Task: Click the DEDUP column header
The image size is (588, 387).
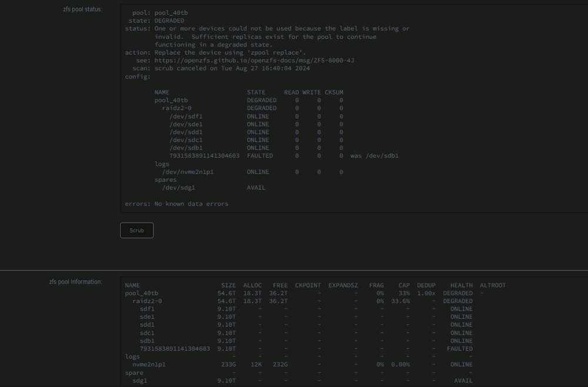Action: pos(426,285)
